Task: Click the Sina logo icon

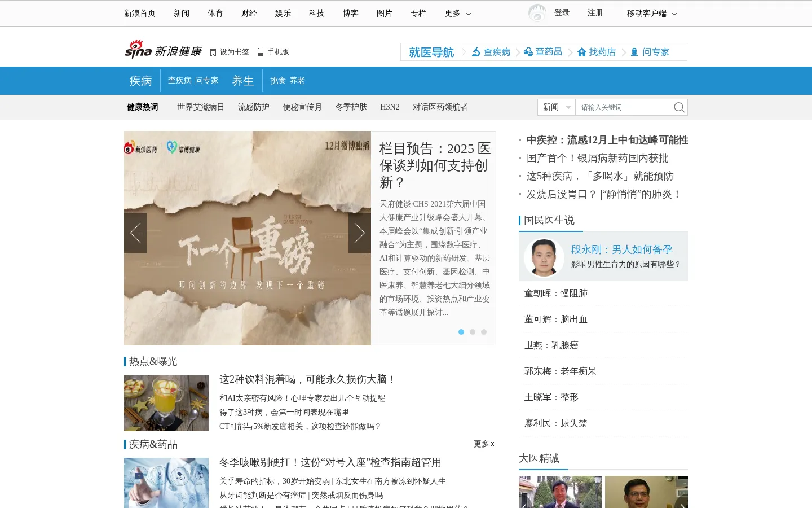Action: (138, 50)
